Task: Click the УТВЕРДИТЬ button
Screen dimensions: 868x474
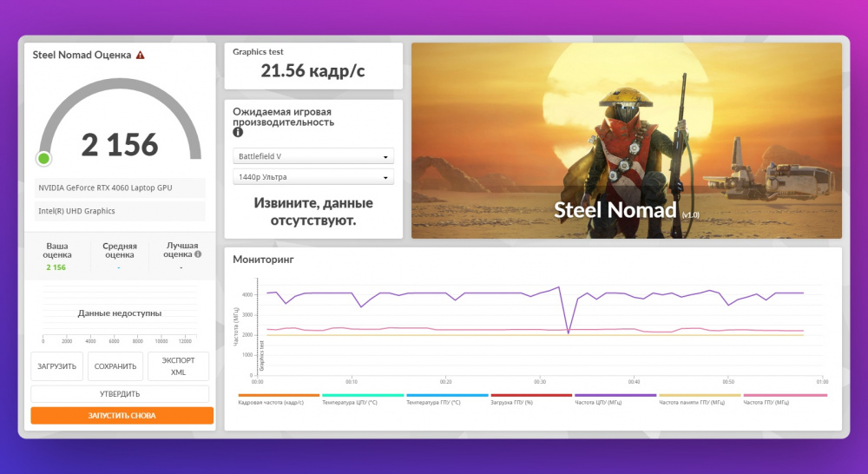Action: [120, 394]
